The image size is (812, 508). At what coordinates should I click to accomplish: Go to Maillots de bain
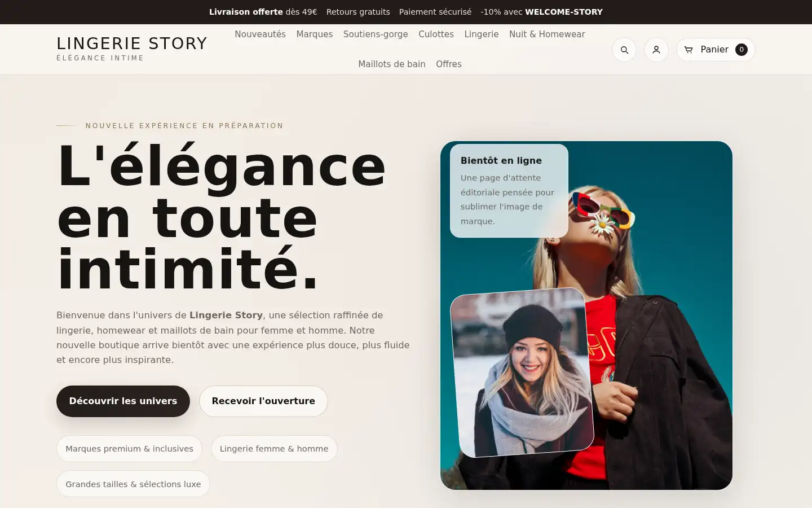click(x=392, y=64)
